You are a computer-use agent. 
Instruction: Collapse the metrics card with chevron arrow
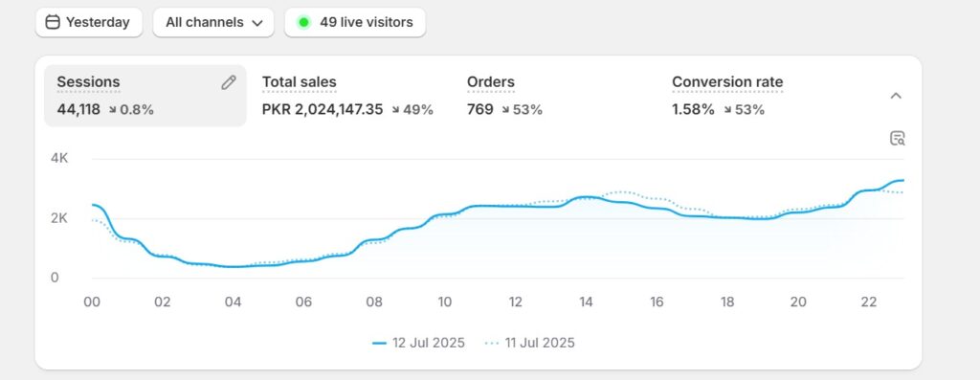[x=896, y=96]
